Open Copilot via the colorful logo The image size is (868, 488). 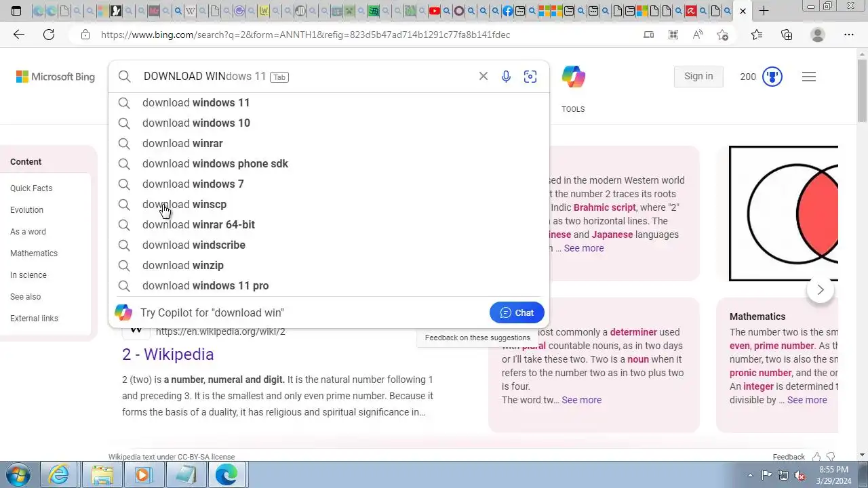(574, 77)
